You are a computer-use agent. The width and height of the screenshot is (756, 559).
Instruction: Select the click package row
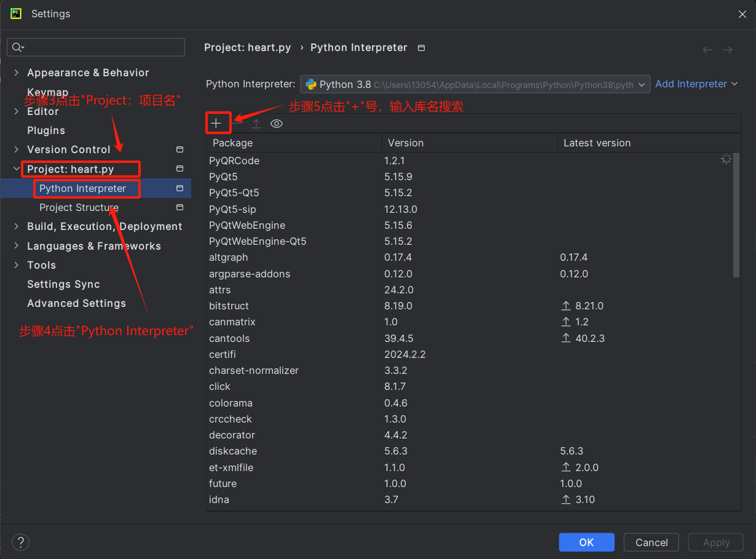tap(470, 386)
